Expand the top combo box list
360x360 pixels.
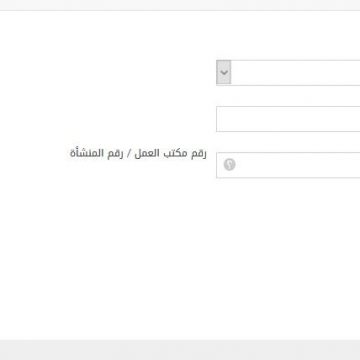(x=224, y=72)
